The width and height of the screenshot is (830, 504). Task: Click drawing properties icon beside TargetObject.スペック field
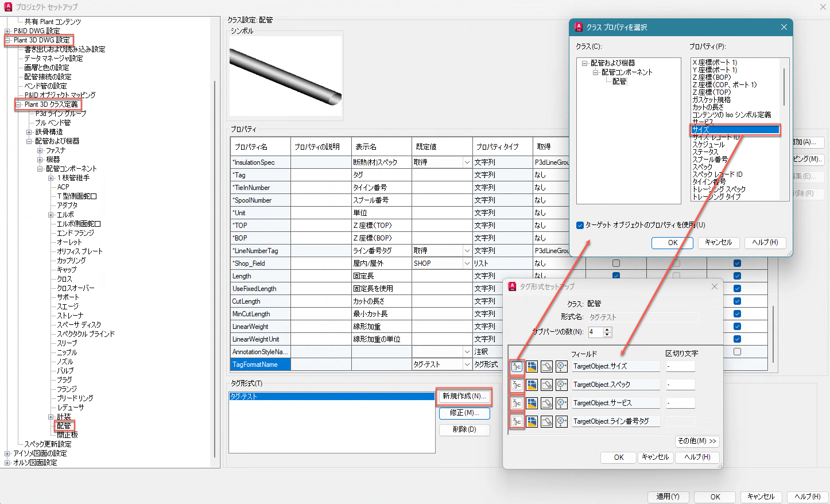click(x=532, y=385)
